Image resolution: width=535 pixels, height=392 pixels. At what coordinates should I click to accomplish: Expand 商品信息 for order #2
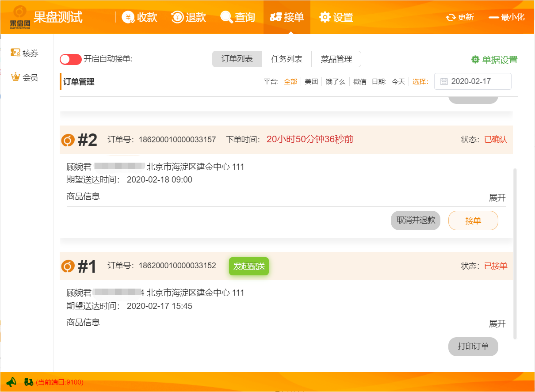(497, 198)
